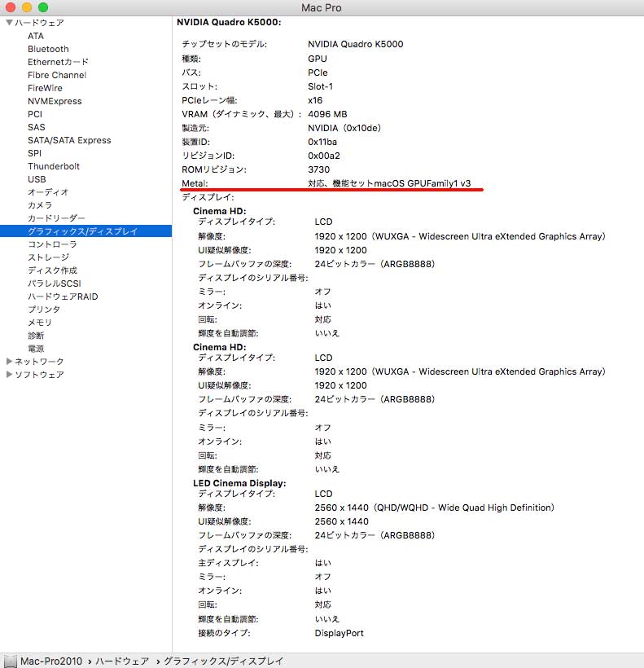Select Fibre Channel in the sidebar
Image resolution: width=644 pixels, height=668 pixels.
point(57,75)
